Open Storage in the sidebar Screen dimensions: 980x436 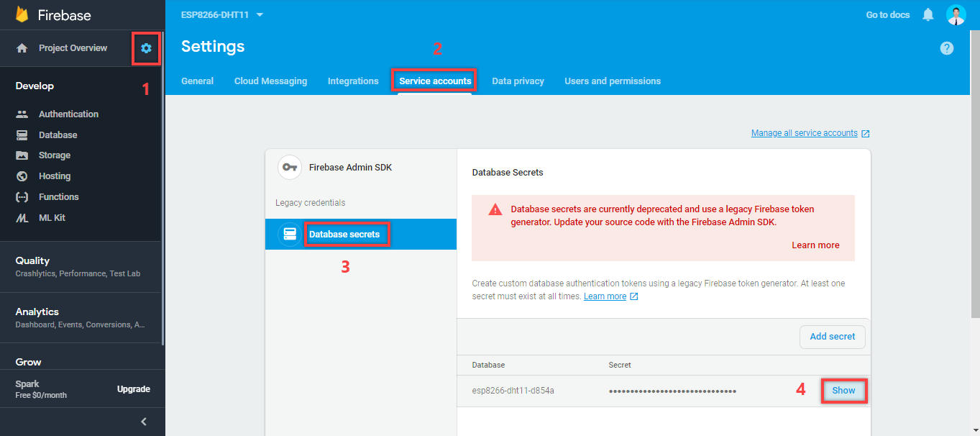click(55, 155)
